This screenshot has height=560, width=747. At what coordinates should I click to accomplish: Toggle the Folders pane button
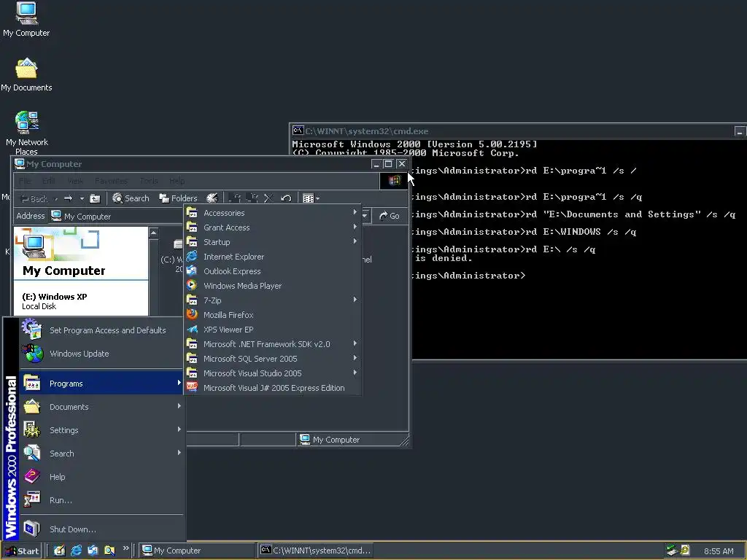[x=178, y=198]
